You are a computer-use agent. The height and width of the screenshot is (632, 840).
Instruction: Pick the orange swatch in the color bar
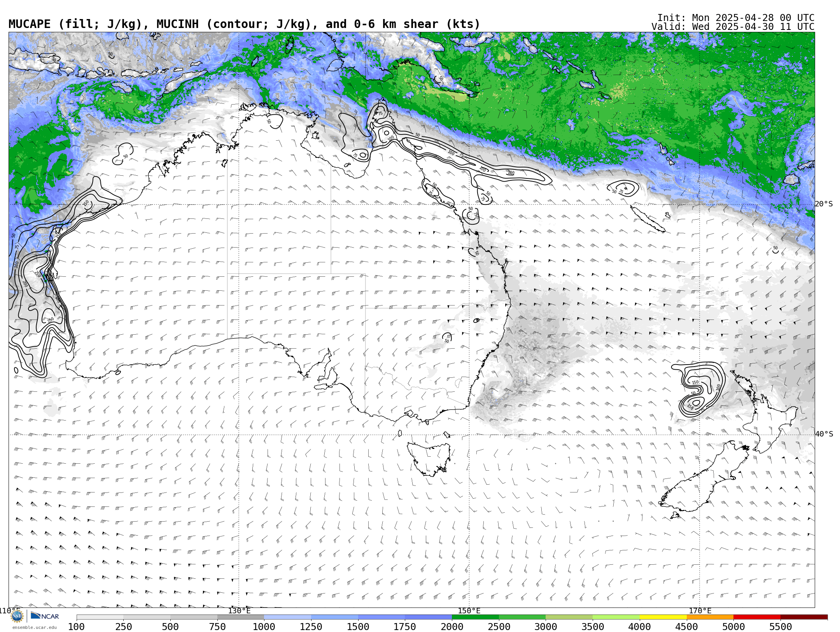pos(710,617)
